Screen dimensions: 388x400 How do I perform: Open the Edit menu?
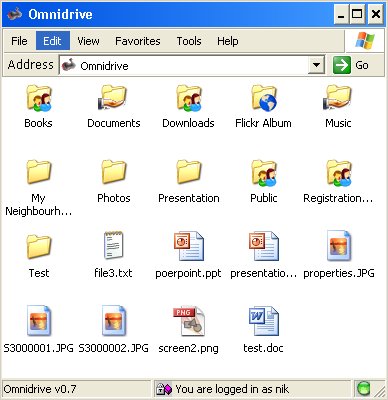pos(53,41)
